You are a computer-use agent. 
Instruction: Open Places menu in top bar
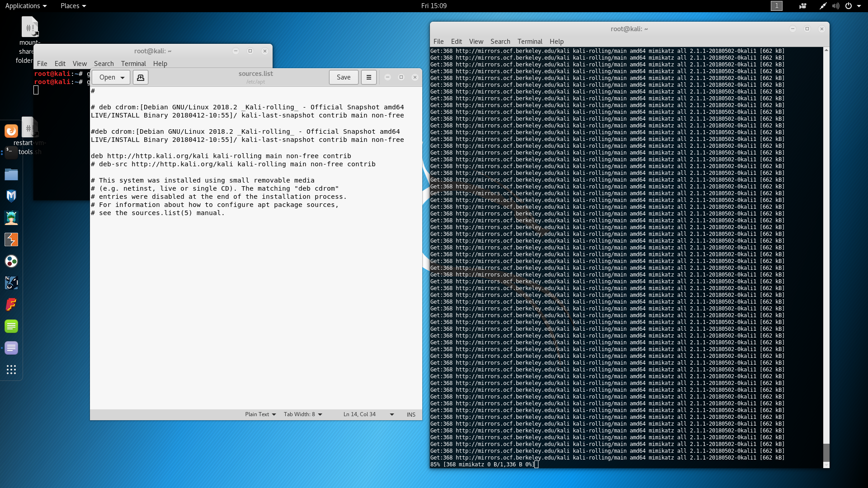73,6
